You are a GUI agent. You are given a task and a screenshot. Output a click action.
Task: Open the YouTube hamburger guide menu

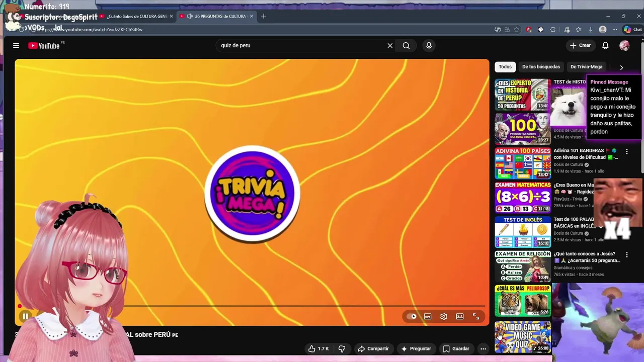[16, 45]
